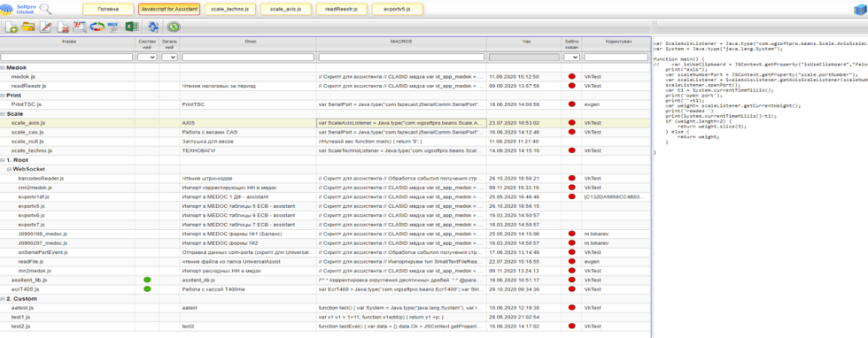Open the scale_techno.js tab
The height and width of the screenshot is (338, 868).
(229, 9)
